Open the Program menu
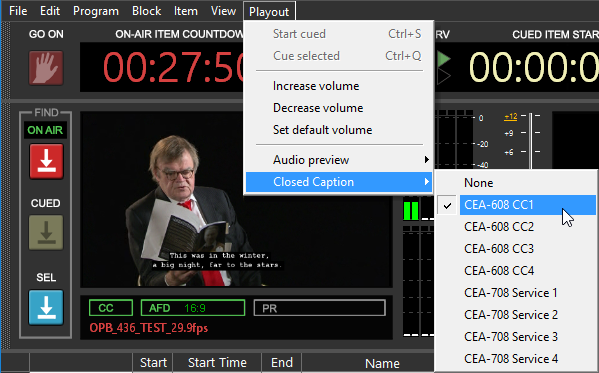The height and width of the screenshot is (373, 599). click(x=96, y=11)
